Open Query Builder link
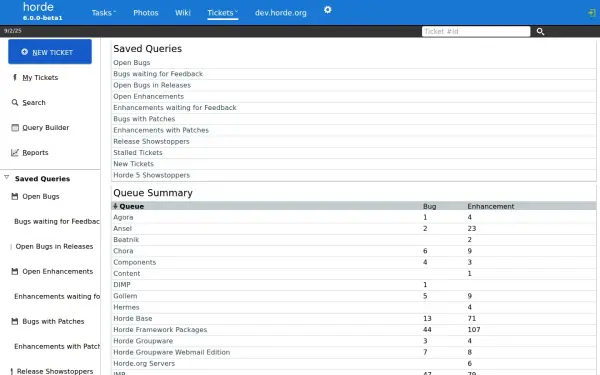This screenshot has height=375, width=600. [46, 128]
